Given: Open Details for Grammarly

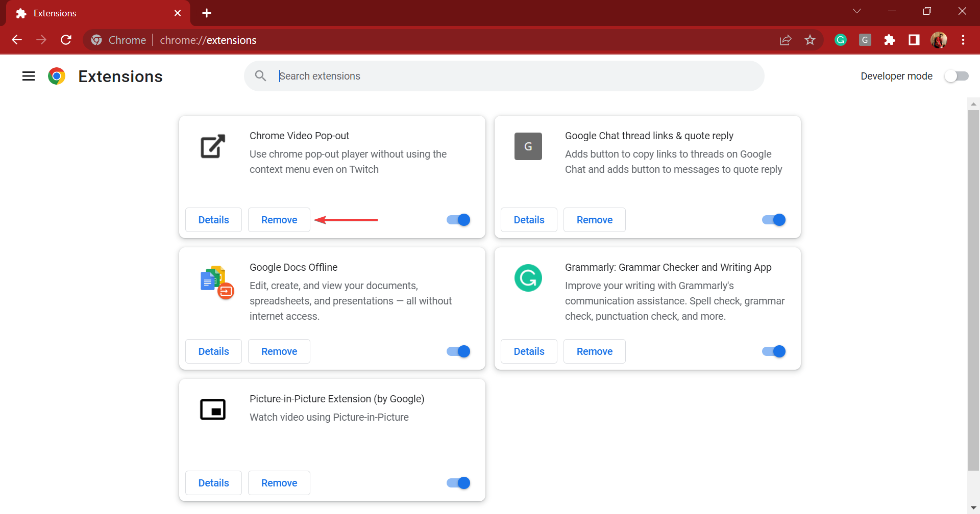Looking at the screenshot, I should (x=529, y=351).
